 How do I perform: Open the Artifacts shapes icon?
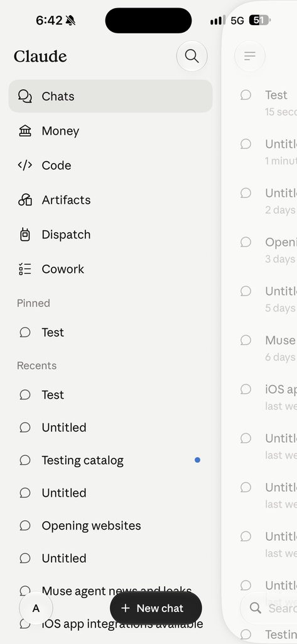coord(25,200)
